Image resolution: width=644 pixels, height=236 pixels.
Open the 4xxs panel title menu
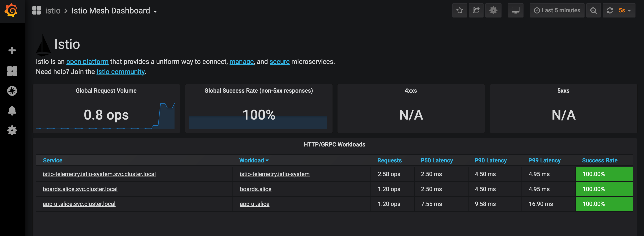point(410,90)
